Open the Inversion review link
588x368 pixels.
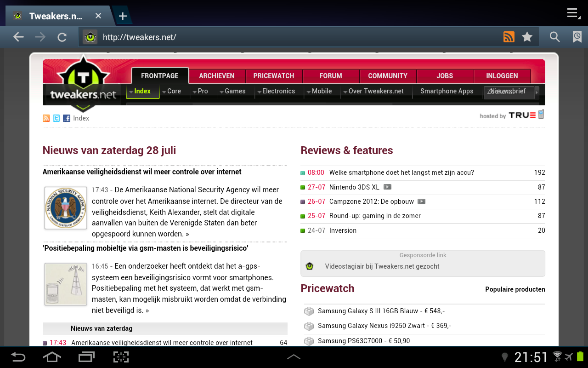343,230
